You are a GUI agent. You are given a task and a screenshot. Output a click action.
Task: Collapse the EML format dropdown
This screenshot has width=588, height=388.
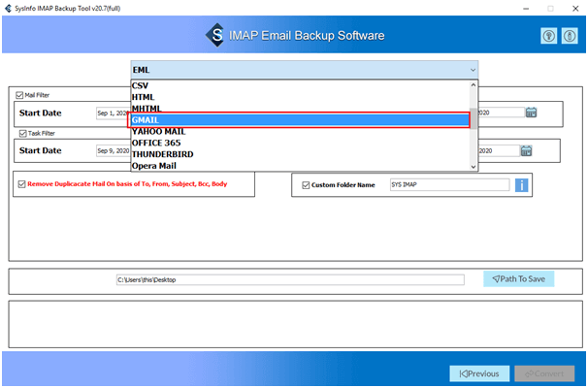472,70
